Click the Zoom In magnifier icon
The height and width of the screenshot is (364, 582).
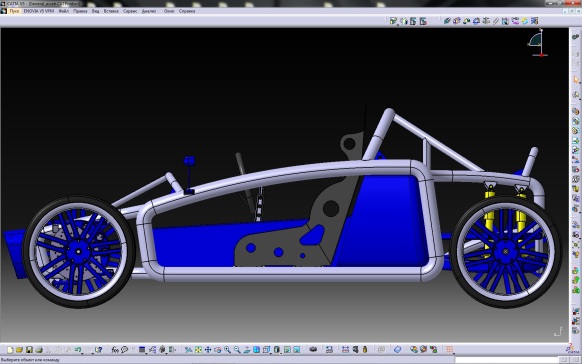point(227,350)
